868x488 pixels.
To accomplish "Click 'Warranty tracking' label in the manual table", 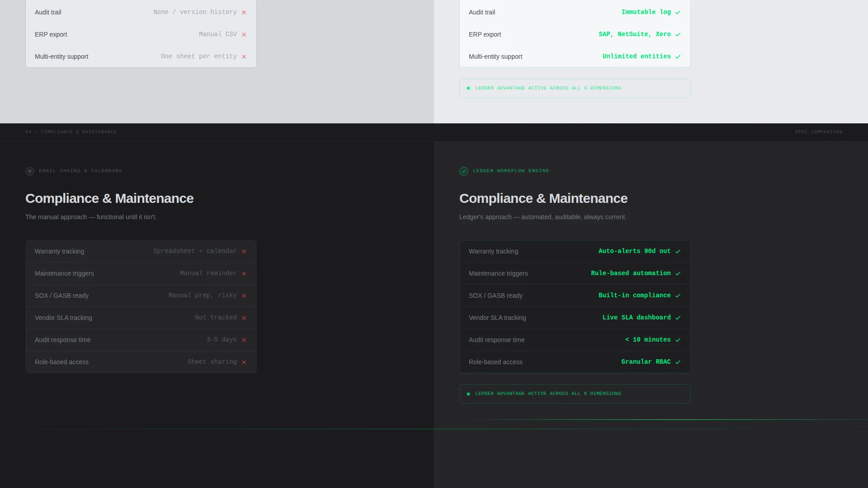I will pyautogui.click(x=59, y=251).
